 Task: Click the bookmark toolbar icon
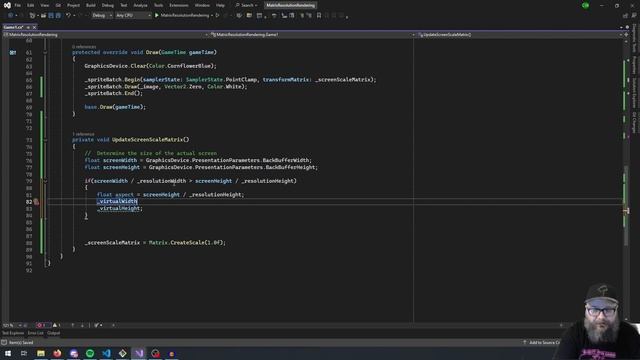click(319, 16)
